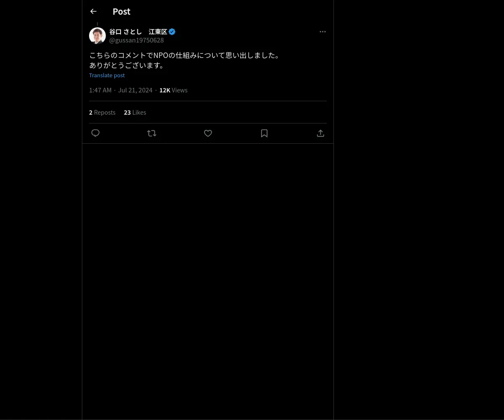
Task: Click the repost arrows icon
Action: (x=152, y=133)
